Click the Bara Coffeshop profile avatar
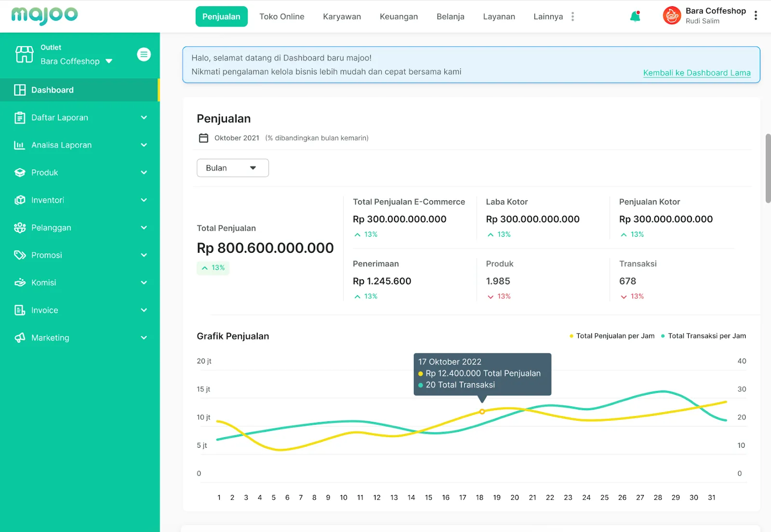The height and width of the screenshot is (532, 771). [x=671, y=16]
